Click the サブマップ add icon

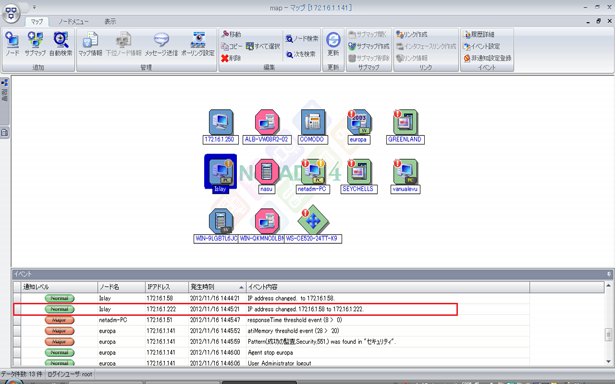tap(35, 44)
